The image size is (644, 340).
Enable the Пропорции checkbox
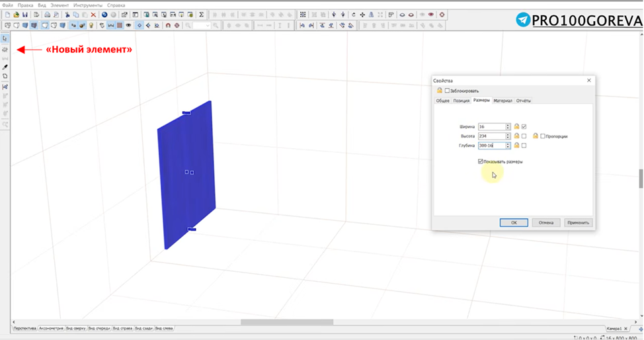point(543,136)
